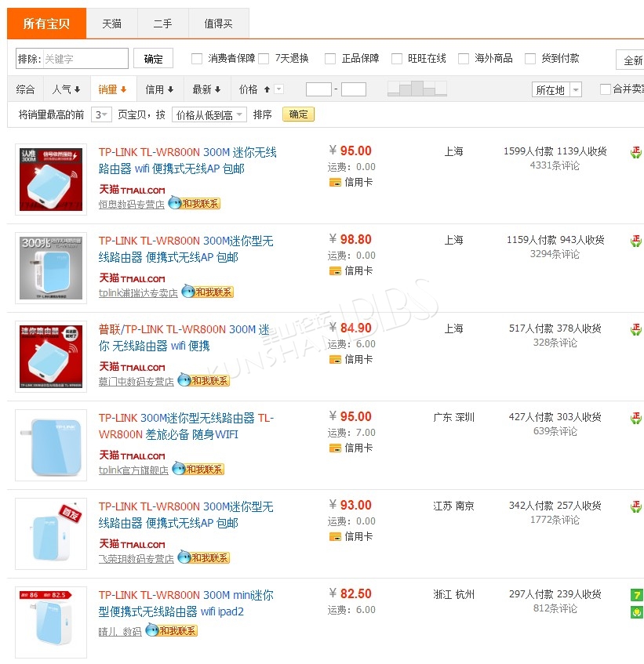Click the 信用卡 card icon under ¥98.80
The height and width of the screenshot is (664, 644).
(335, 271)
